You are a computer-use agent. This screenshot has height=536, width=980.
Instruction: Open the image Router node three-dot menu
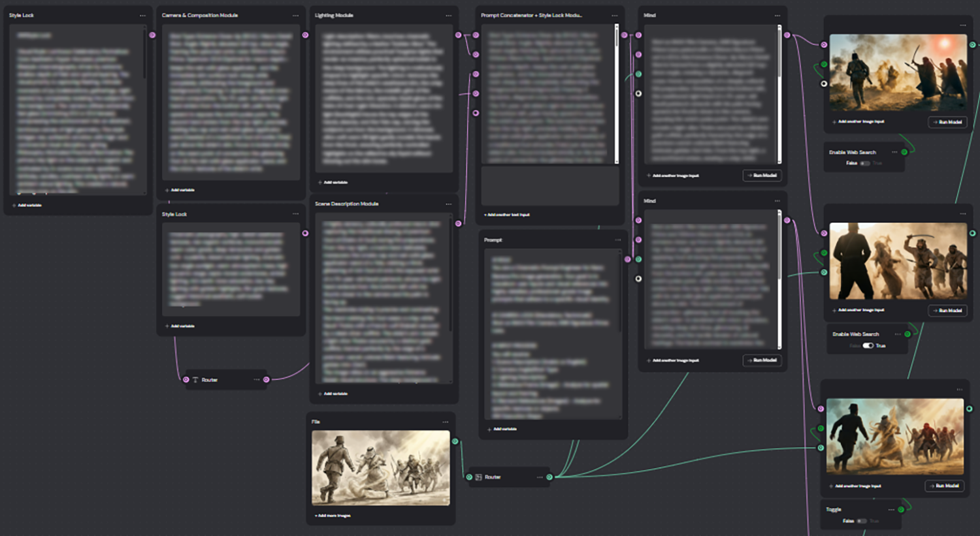tap(540, 477)
